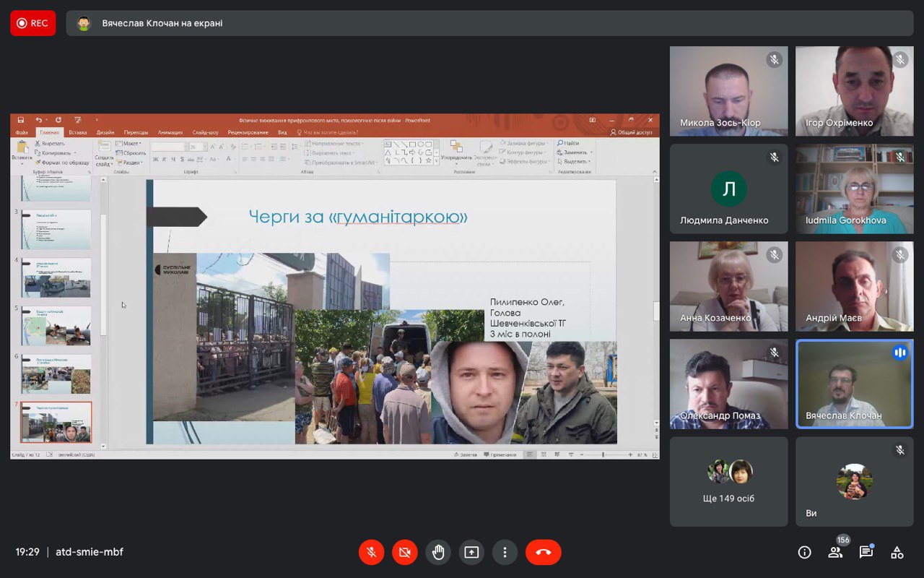Unmute your microphone in the call bar
The image size is (924, 578).
[x=371, y=552]
